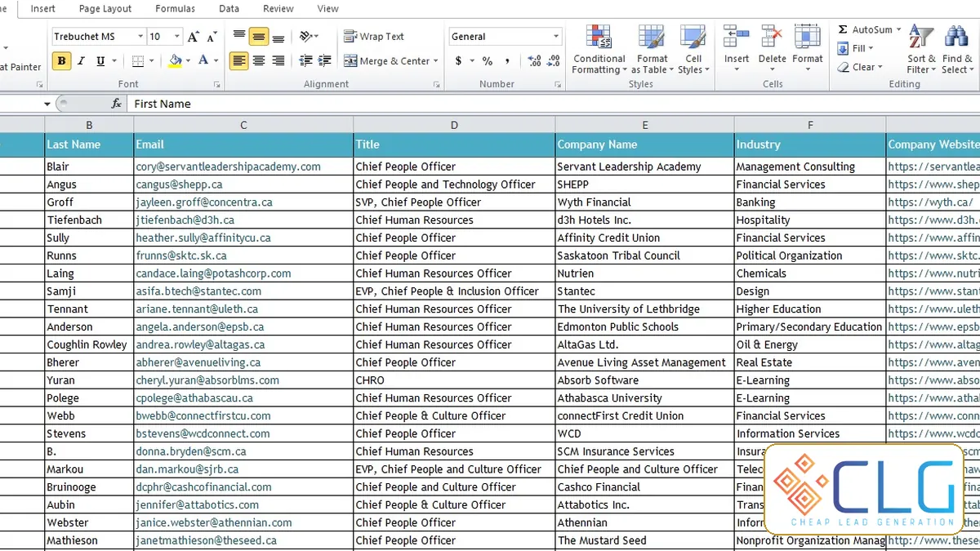Click the Decrease Font Size icon
This screenshot has width=980, height=551.
[x=212, y=36]
